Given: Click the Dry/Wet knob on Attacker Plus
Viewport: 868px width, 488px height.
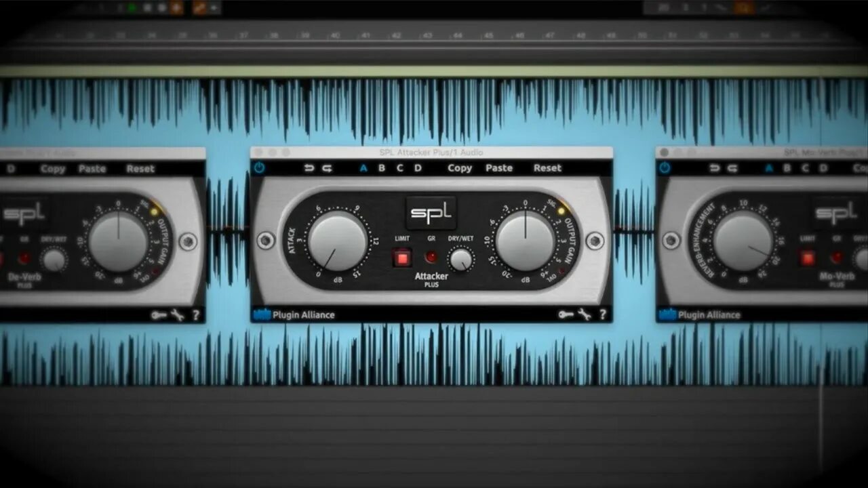Looking at the screenshot, I should pyautogui.click(x=461, y=260).
